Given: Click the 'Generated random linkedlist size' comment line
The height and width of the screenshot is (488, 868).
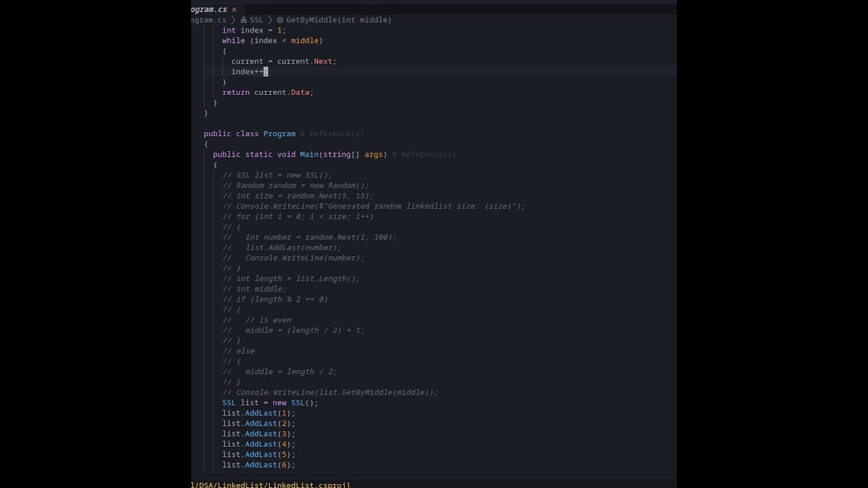Looking at the screenshot, I should [x=374, y=206].
